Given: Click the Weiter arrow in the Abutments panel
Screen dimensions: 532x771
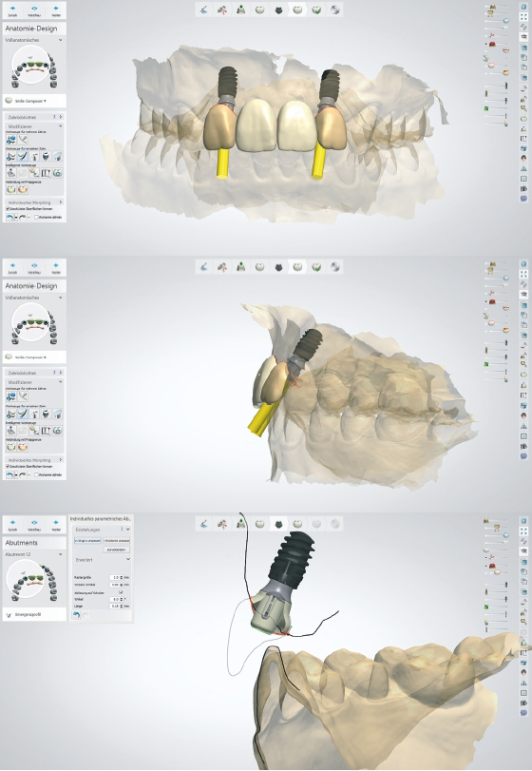Looking at the screenshot, I should [x=56, y=523].
